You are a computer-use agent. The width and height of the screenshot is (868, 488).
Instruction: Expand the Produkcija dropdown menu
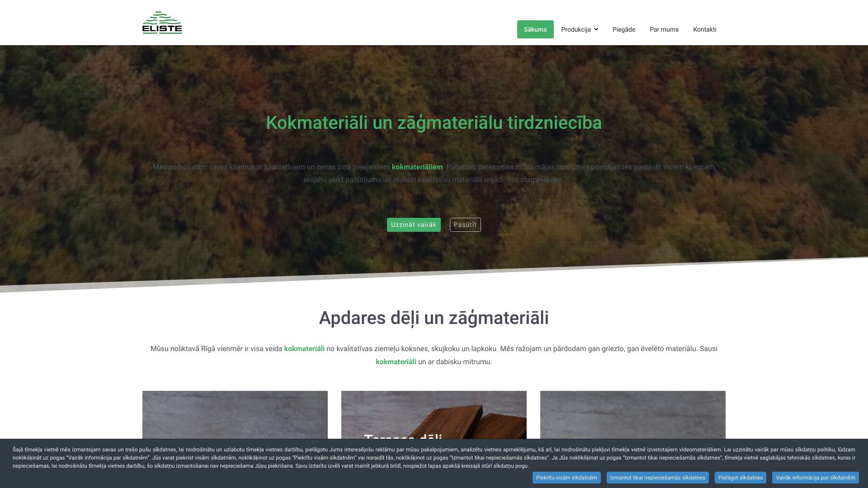coord(576,29)
